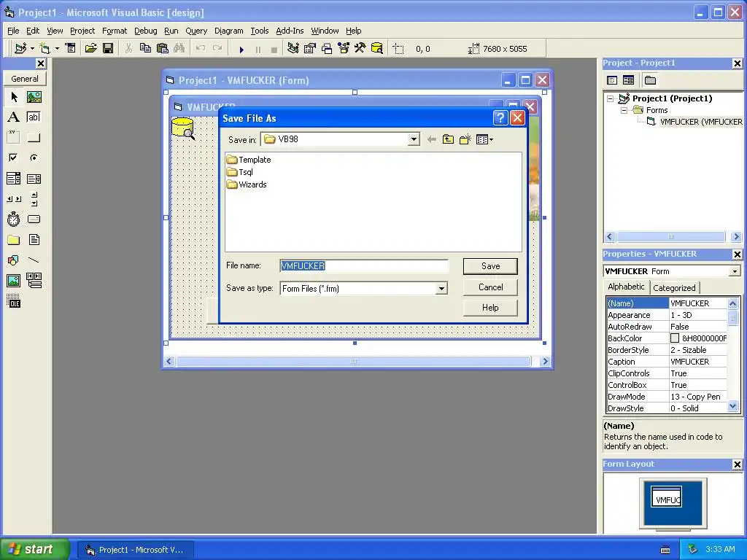Select the CheckBox control tool

pos(14,157)
